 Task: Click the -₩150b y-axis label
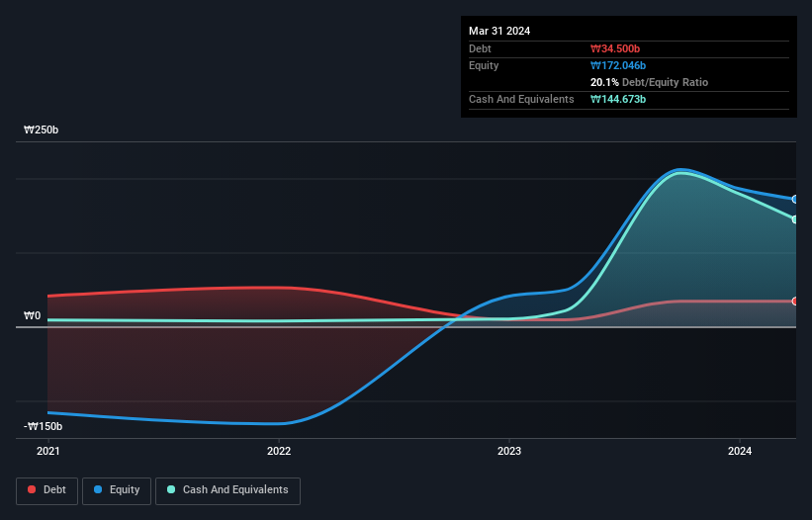tap(43, 426)
